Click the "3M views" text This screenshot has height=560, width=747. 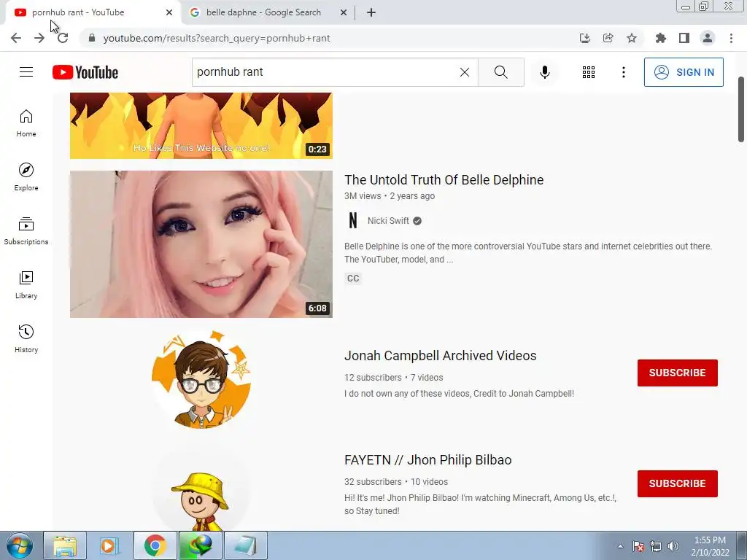(363, 195)
